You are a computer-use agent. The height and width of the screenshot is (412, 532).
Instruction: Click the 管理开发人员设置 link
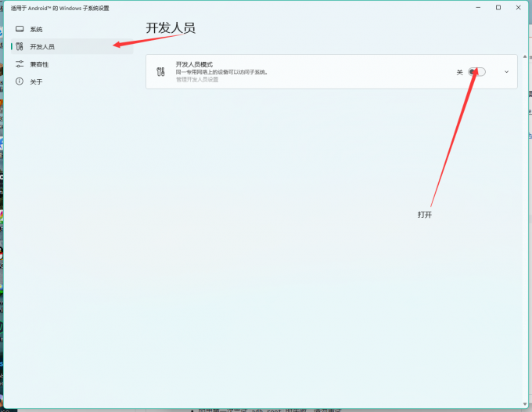pos(197,79)
